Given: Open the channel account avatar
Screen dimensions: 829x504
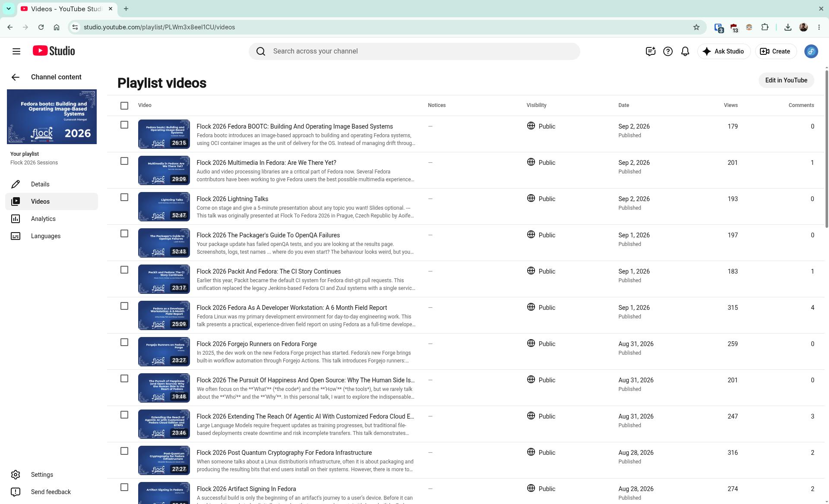Looking at the screenshot, I should tap(811, 51).
